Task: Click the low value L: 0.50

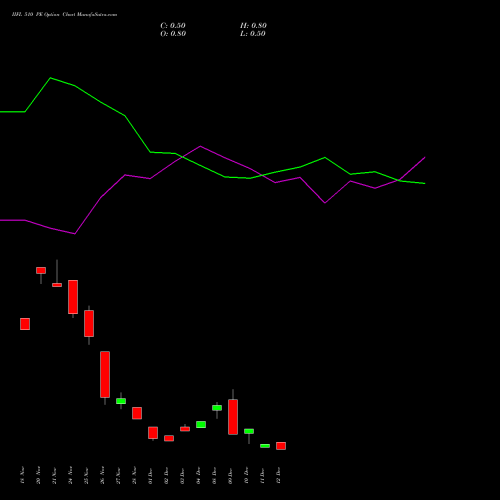Action: tap(253, 34)
